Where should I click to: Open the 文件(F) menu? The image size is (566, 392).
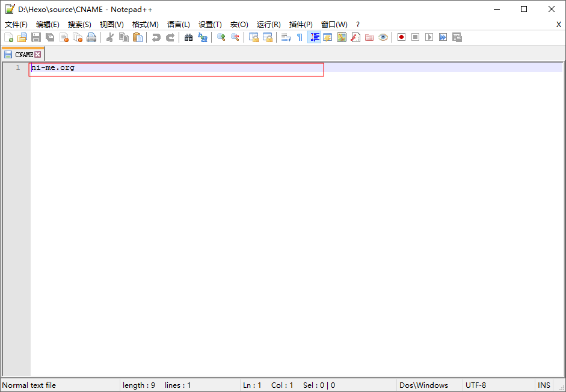[x=16, y=25]
